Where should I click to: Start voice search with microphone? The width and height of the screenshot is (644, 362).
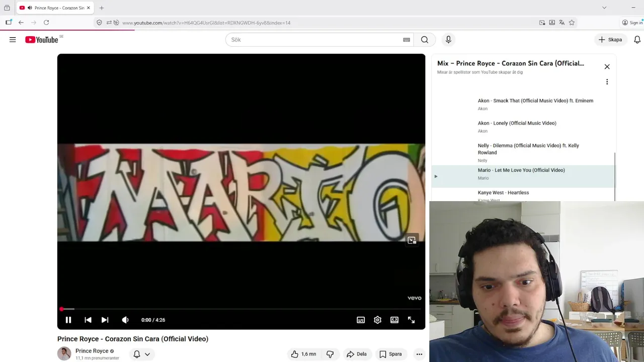tap(448, 40)
